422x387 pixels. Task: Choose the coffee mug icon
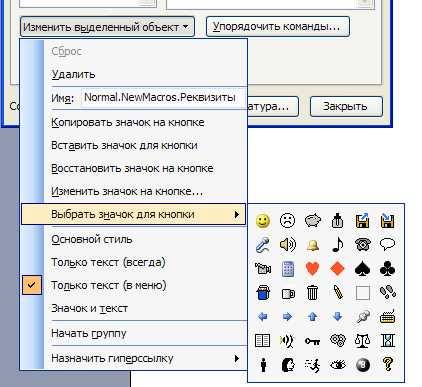288,293
